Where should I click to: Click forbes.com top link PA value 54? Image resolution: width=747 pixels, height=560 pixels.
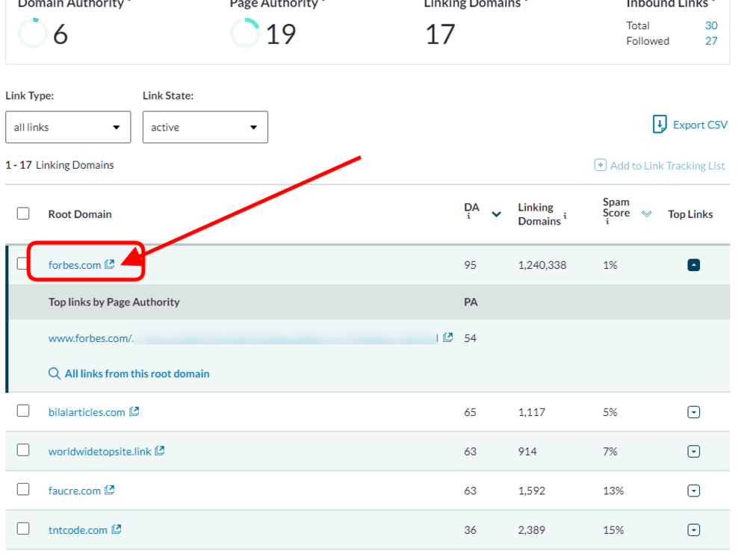[470, 338]
